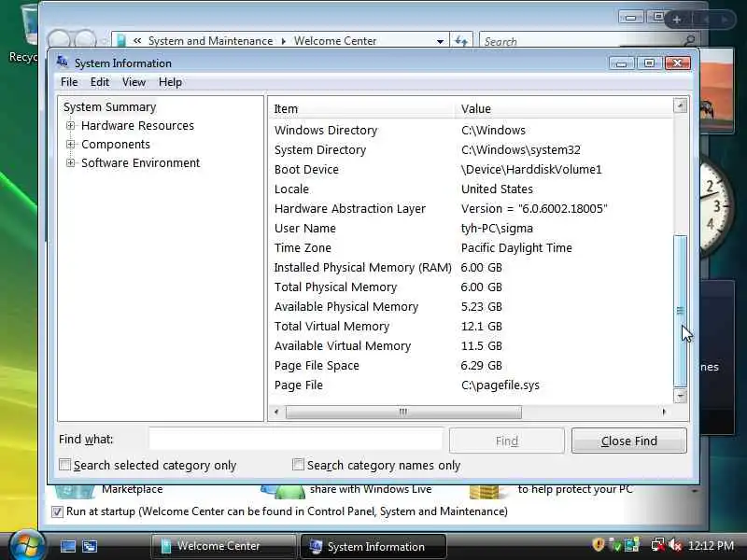Click the sidebar add gadget plus icon
The image size is (747, 560).
click(676, 20)
